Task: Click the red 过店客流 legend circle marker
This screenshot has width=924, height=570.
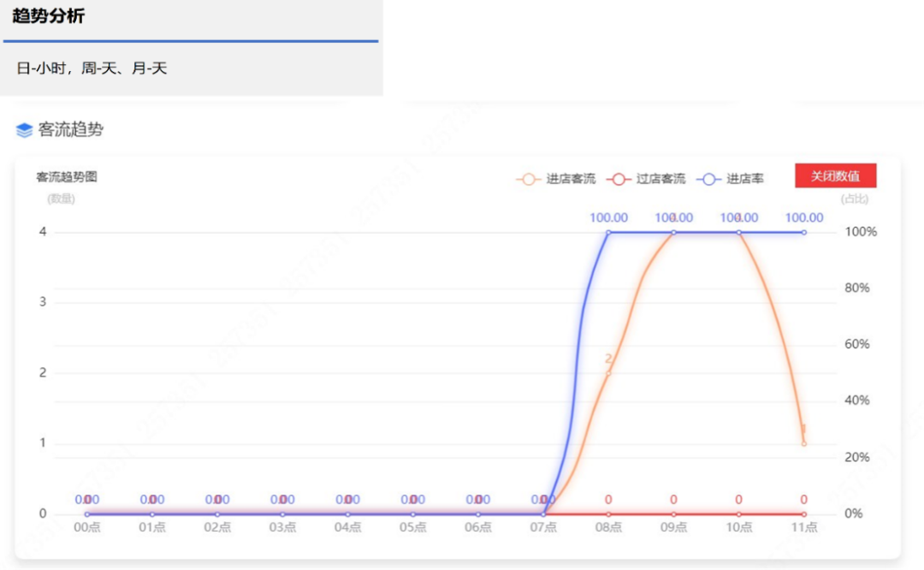Action: tap(619, 179)
